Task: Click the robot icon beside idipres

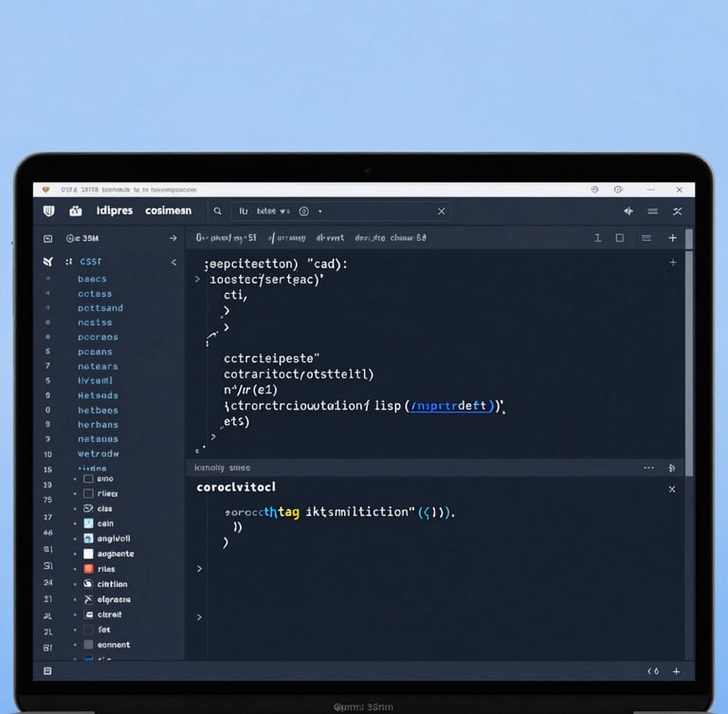Action: pos(76,211)
